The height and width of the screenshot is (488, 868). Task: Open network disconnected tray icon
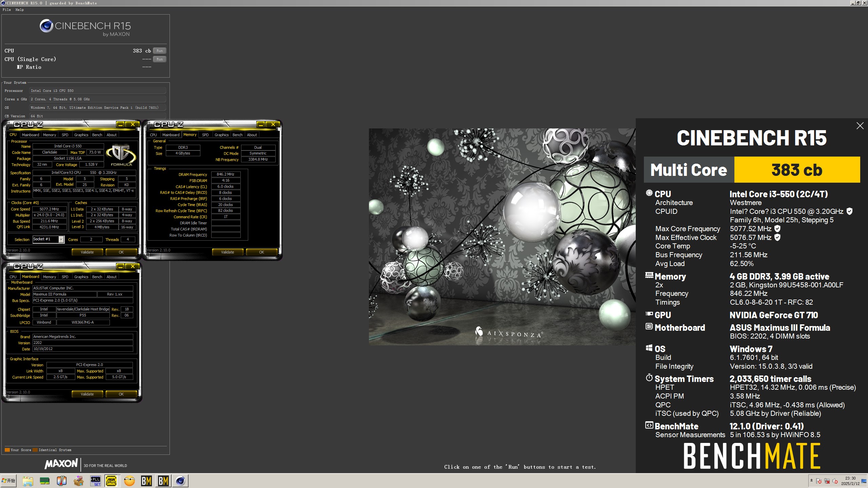coord(827,481)
